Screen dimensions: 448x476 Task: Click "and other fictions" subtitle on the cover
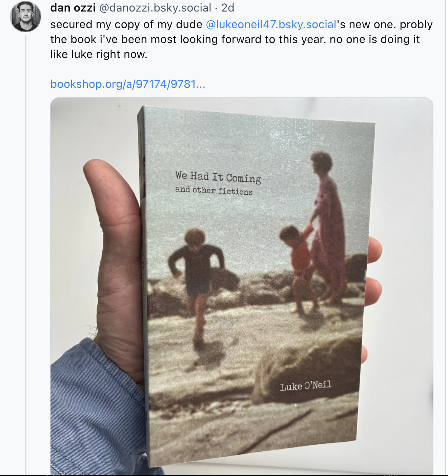(214, 191)
